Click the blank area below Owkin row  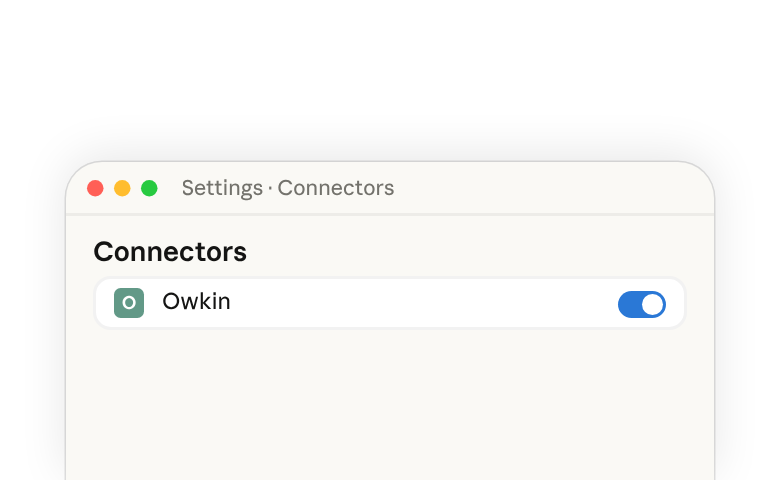click(390, 403)
